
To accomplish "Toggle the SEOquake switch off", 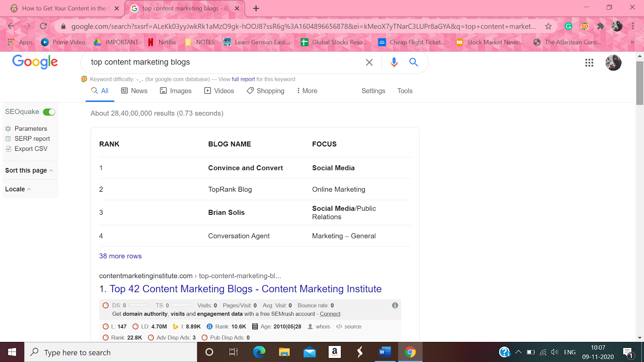I will click(x=49, y=112).
